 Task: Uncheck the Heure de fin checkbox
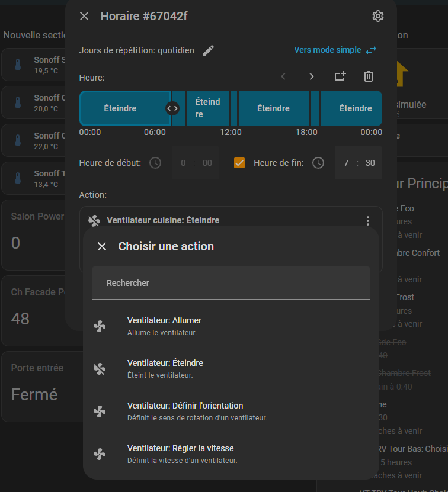pyautogui.click(x=239, y=163)
